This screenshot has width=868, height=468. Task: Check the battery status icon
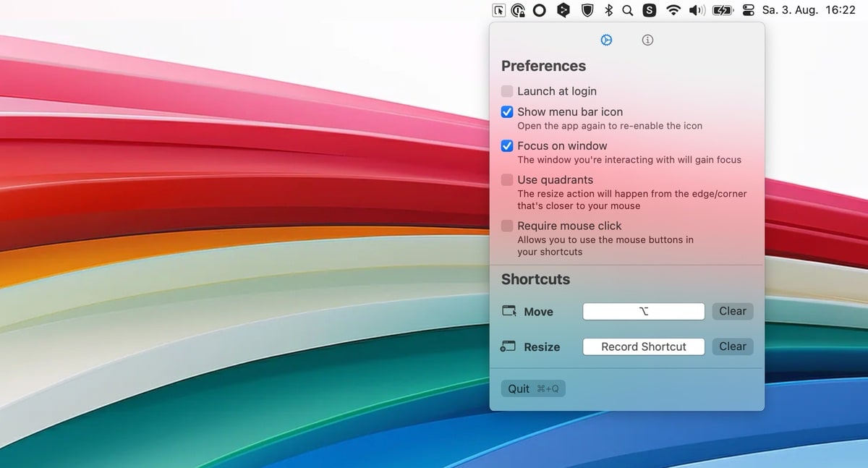[722, 10]
